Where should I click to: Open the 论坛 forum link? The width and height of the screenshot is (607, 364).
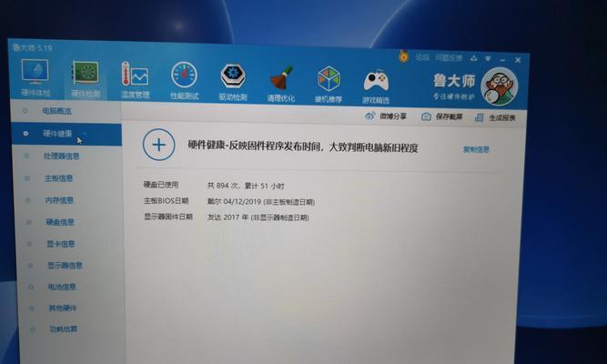click(423, 57)
